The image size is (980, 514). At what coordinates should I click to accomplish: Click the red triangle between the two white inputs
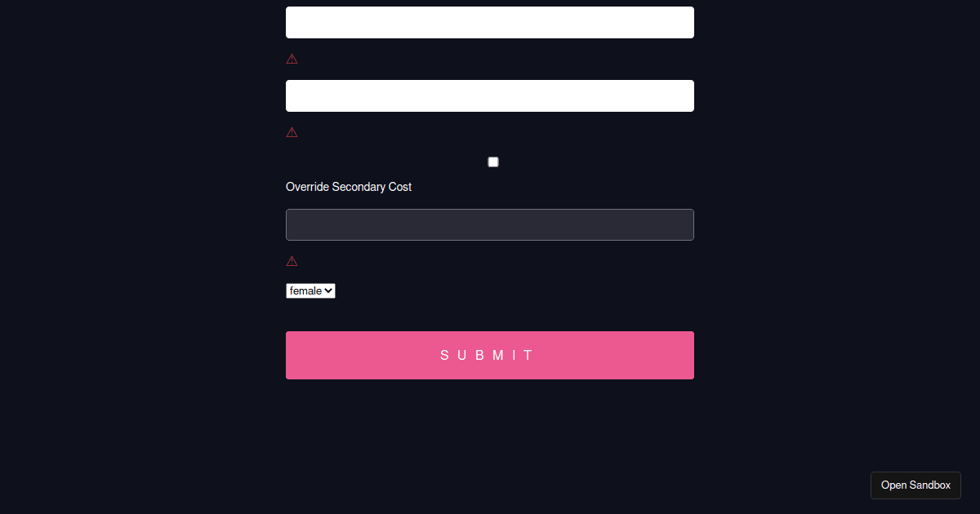coord(292,58)
